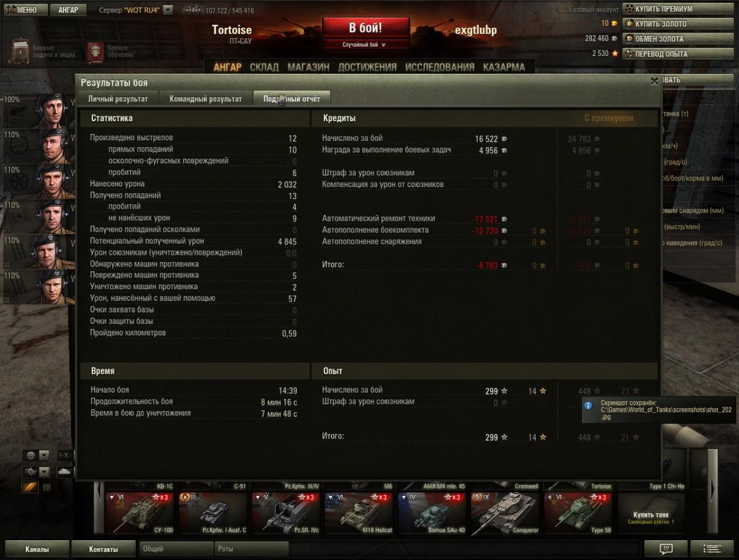Close the Результаты боя window
Screen dimensions: 739x560
[x=654, y=81]
